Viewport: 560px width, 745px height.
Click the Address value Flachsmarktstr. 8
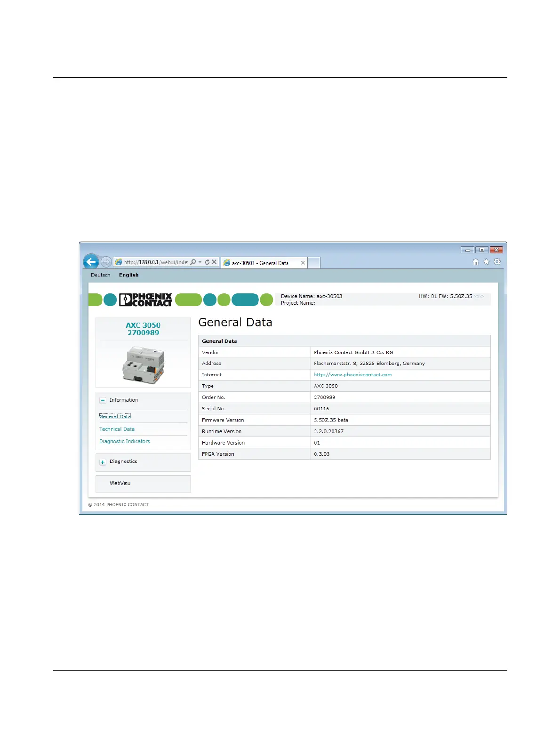369,364
